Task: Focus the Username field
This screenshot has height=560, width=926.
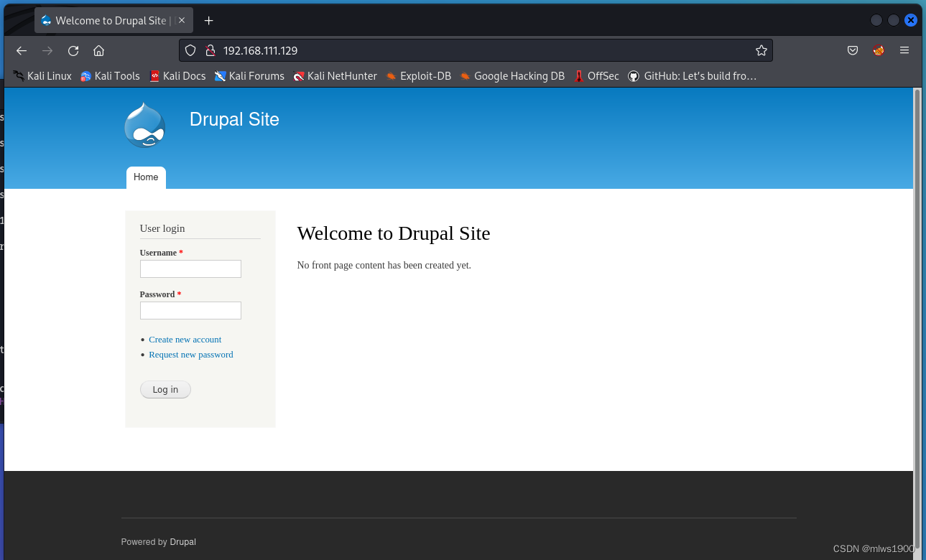Action: click(190, 269)
